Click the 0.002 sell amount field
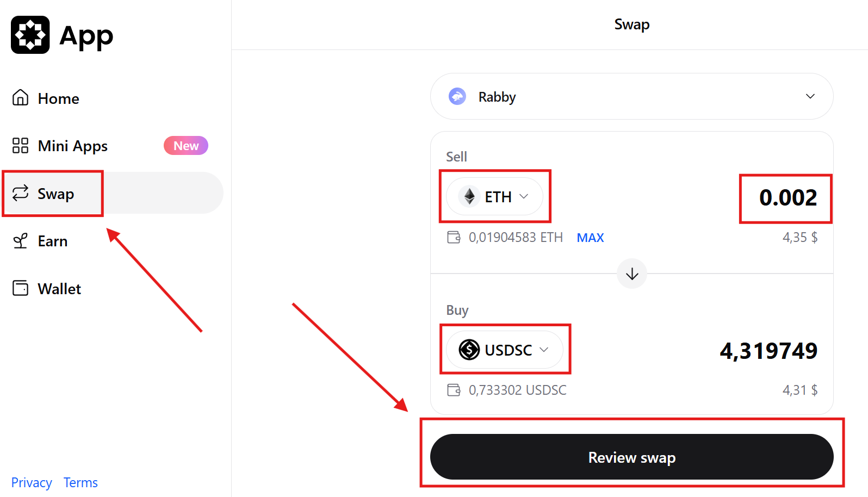 (788, 197)
